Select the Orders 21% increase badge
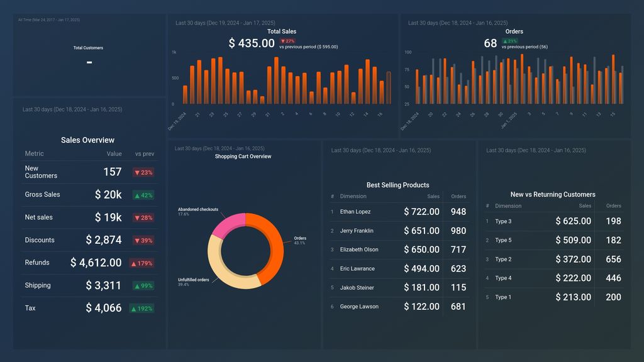Viewport: 644px width, 362px height. 510,41
